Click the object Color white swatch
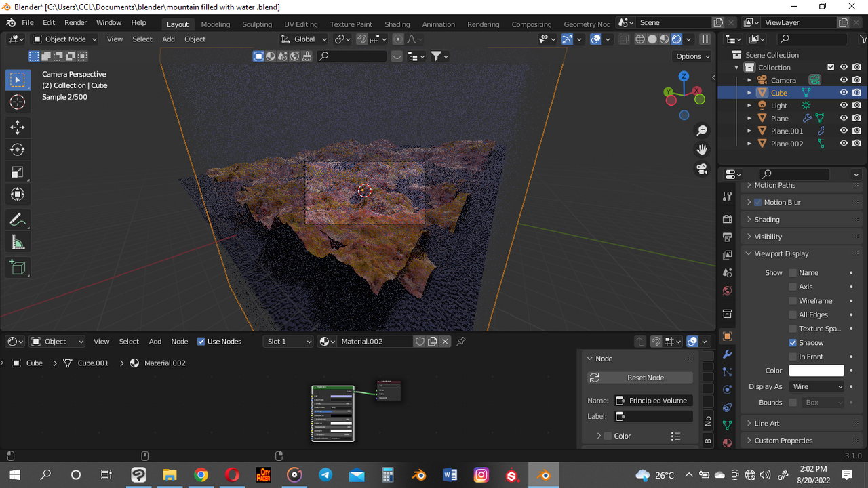868x488 pixels. [816, 371]
